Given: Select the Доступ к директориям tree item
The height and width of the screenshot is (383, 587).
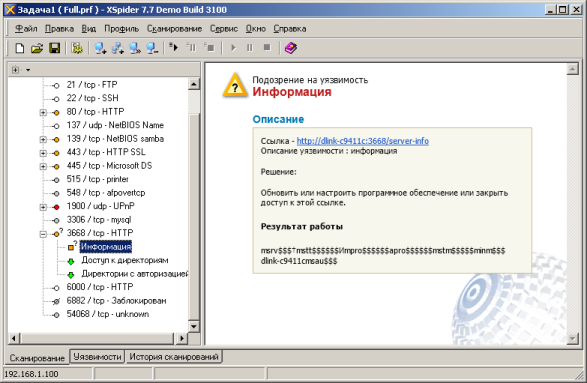Looking at the screenshot, I should [x=125, y=260].
